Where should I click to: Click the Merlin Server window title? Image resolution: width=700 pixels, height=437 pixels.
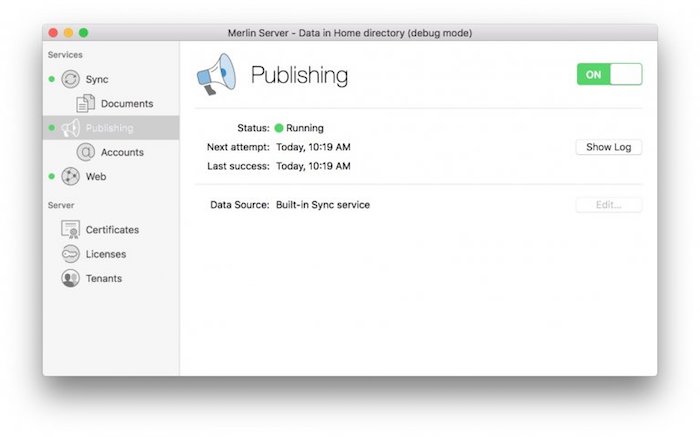point(350,33)
